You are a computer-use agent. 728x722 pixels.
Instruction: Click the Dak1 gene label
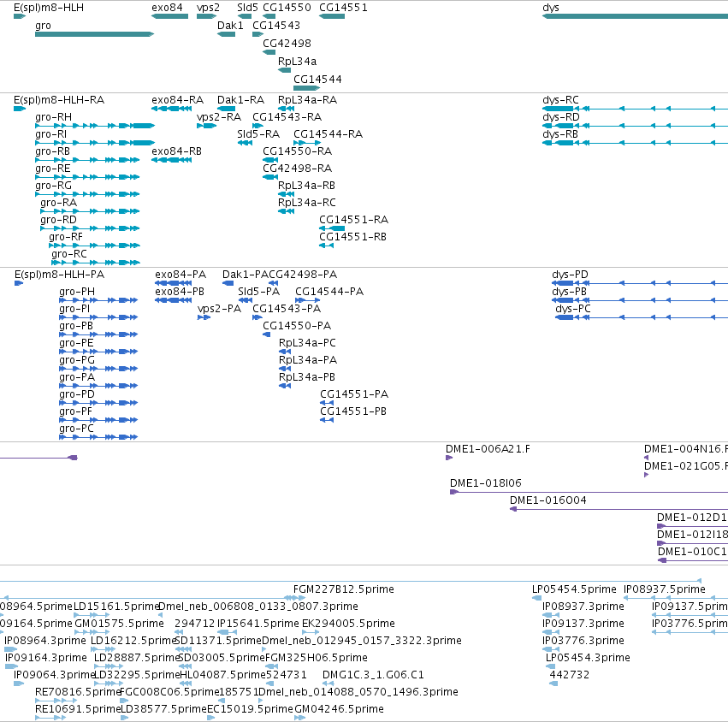230,26
